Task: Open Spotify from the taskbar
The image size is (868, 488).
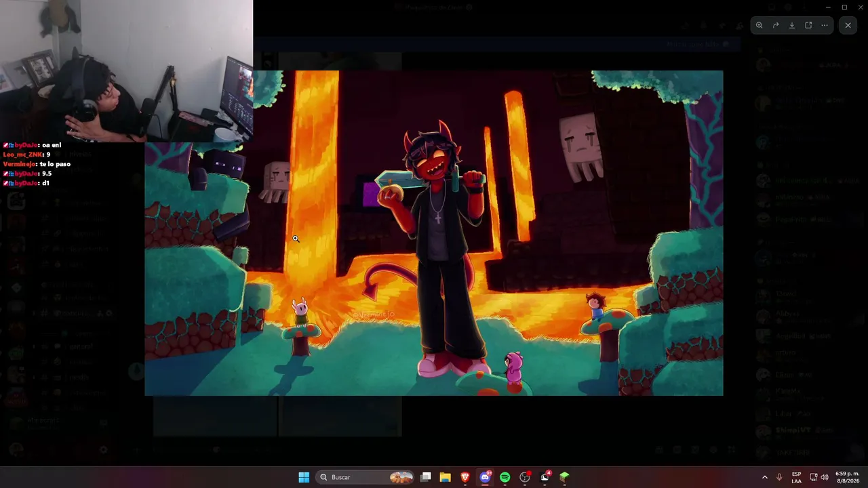Action: point(505,477)
